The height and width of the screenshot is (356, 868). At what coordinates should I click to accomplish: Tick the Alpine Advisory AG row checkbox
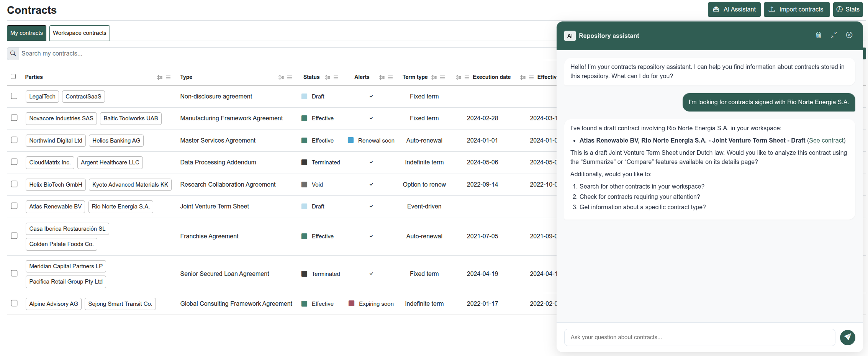point(14,304)
